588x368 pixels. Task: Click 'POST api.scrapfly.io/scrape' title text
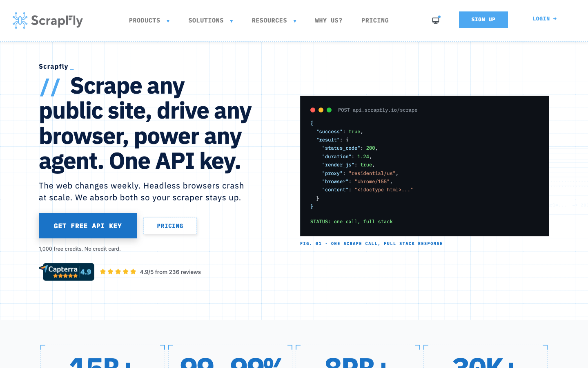point(378,110)
